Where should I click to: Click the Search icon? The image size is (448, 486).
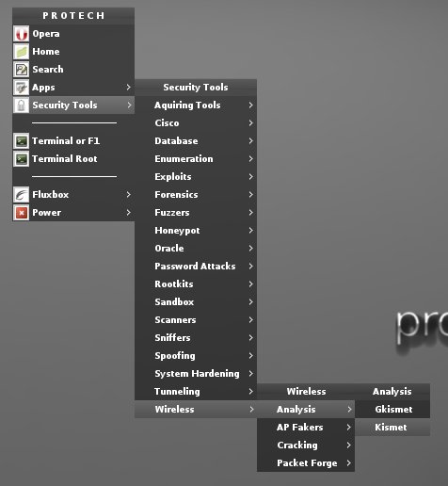tap(21, 70)
